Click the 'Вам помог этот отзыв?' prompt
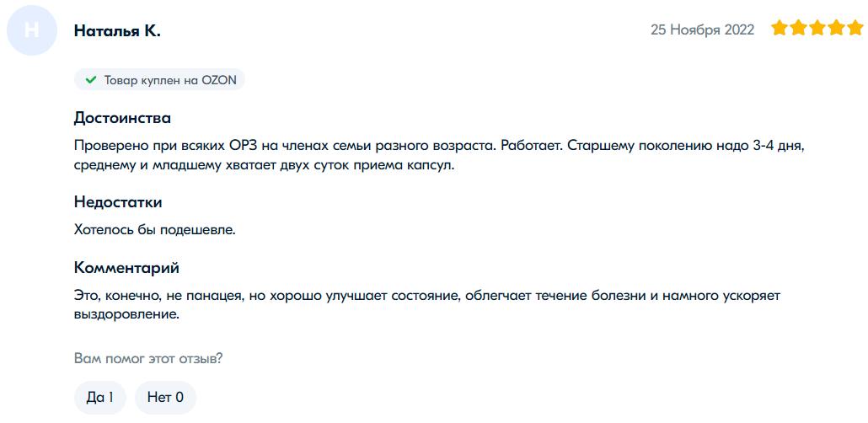 tap(148, 358)
